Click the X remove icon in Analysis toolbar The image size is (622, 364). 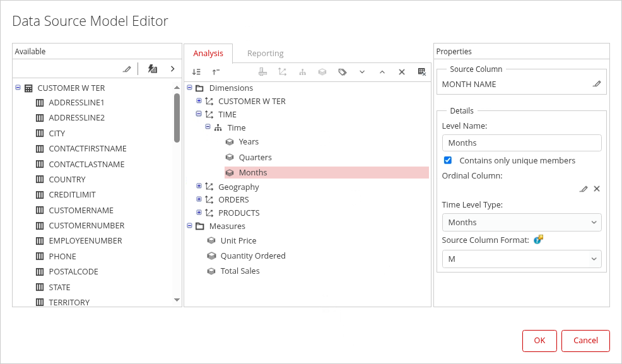coord(401,72)
